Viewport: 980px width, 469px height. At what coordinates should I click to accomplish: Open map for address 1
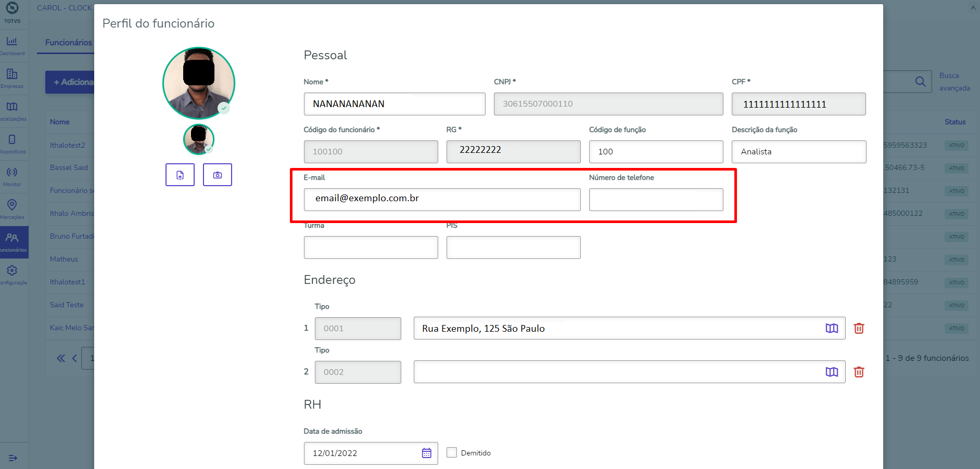832,328
